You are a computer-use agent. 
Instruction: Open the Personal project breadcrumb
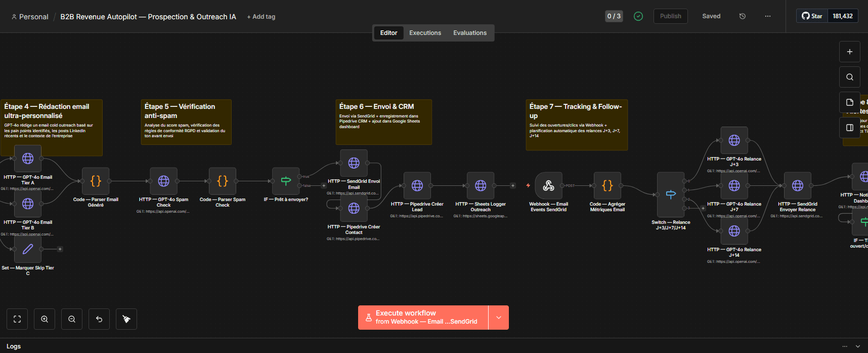click(30, 17)
